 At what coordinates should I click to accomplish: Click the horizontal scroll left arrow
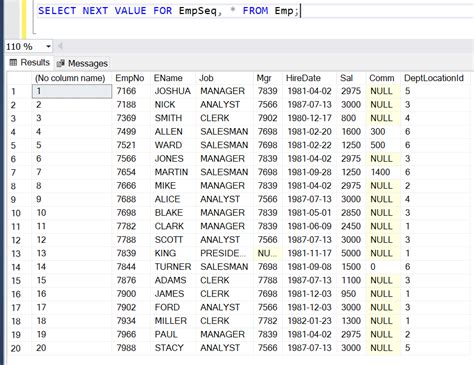click(60, 46)
